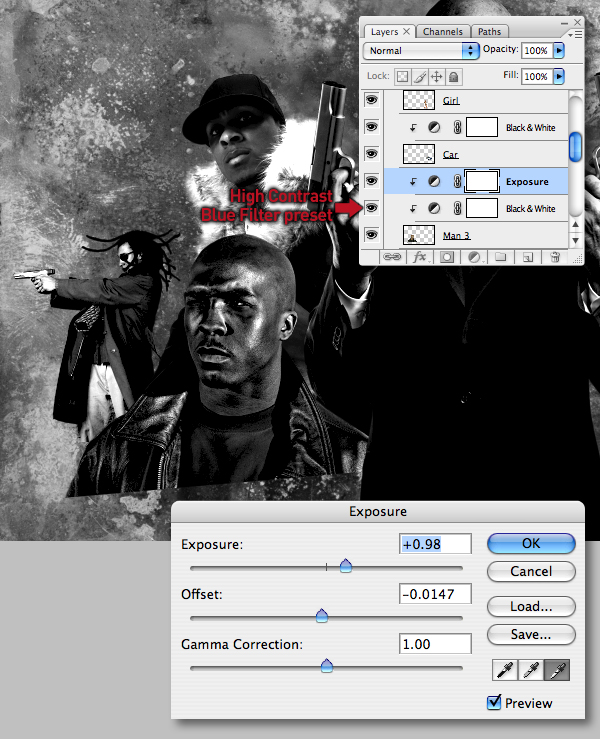Click the Exposure slider handle
The width and height of the screenshot is (600, 739).
pos(346,566)
